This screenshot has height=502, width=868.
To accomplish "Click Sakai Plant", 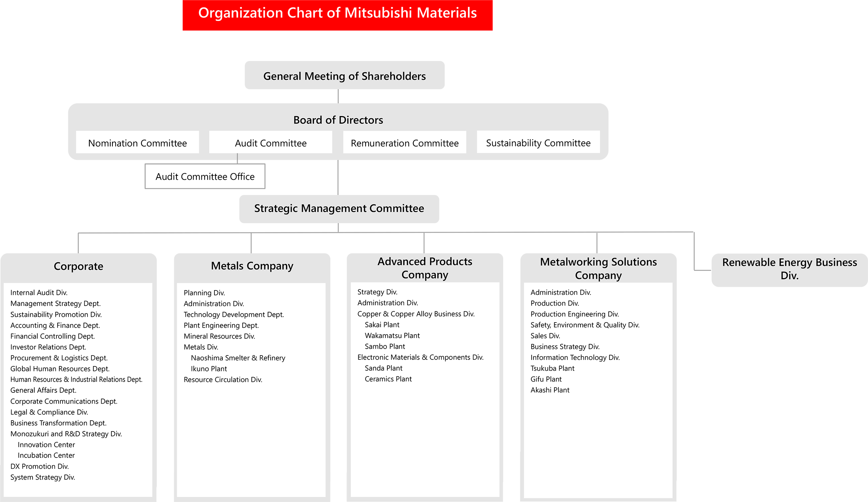I will click(382, 324).
